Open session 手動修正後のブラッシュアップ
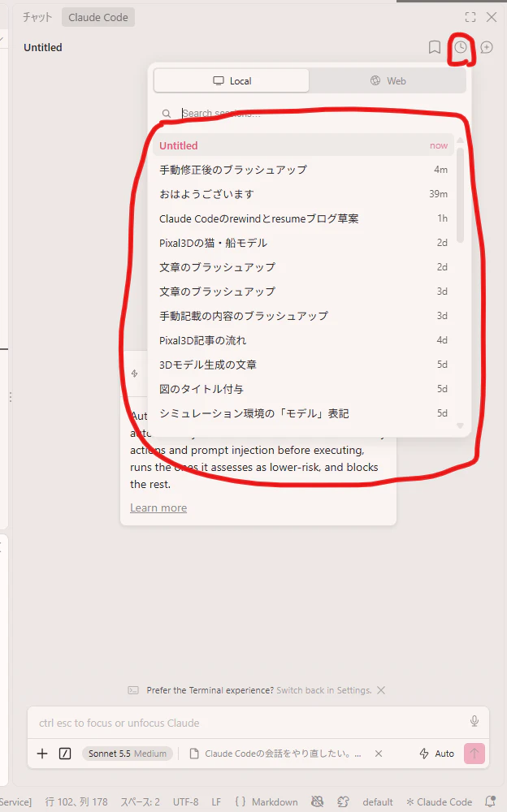This screenshot has height=812, width=507. tap(303, 170)
